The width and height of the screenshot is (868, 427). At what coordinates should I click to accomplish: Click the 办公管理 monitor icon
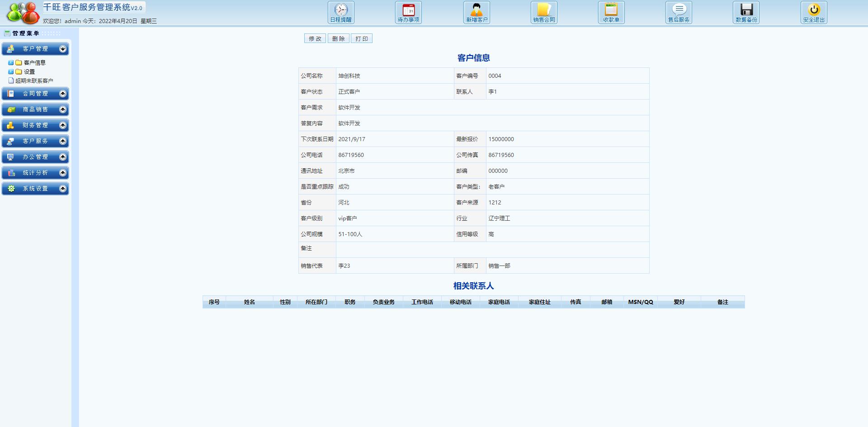pyautogui.click(x=10, y=157)
